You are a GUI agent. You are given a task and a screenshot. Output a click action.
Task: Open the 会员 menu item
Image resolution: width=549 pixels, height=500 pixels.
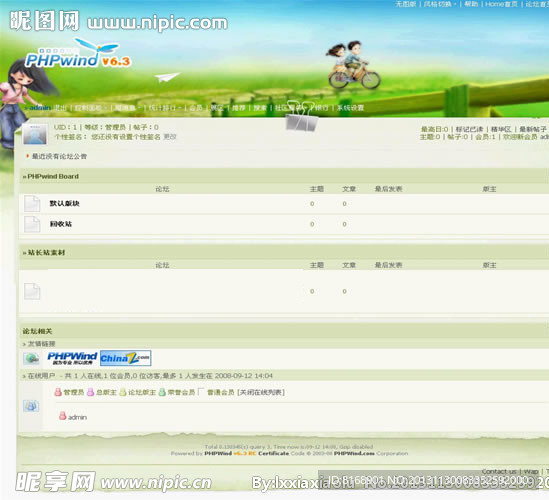pos(196,108)
